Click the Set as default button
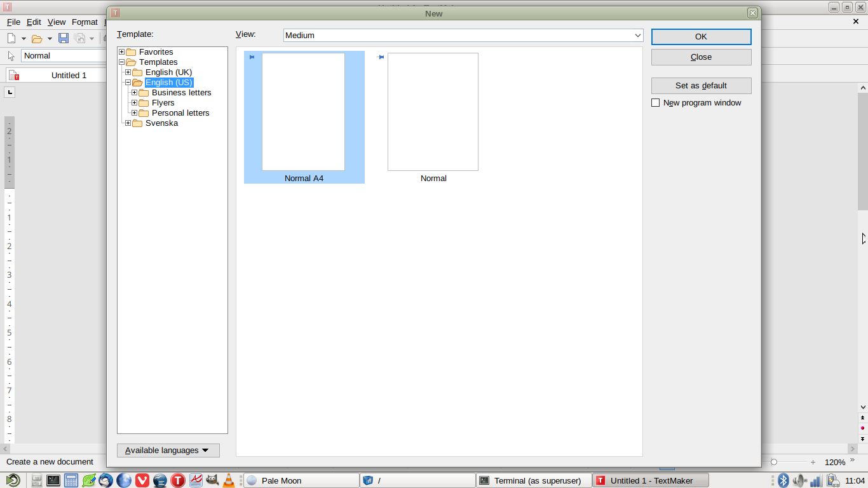Screen dimensions: 868x488 (x=701, y=86)
